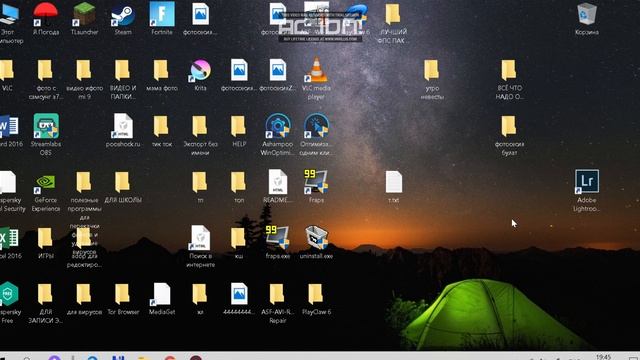
Task: Open the Поиск в интернете shortcut
Action: pos(200,238)
